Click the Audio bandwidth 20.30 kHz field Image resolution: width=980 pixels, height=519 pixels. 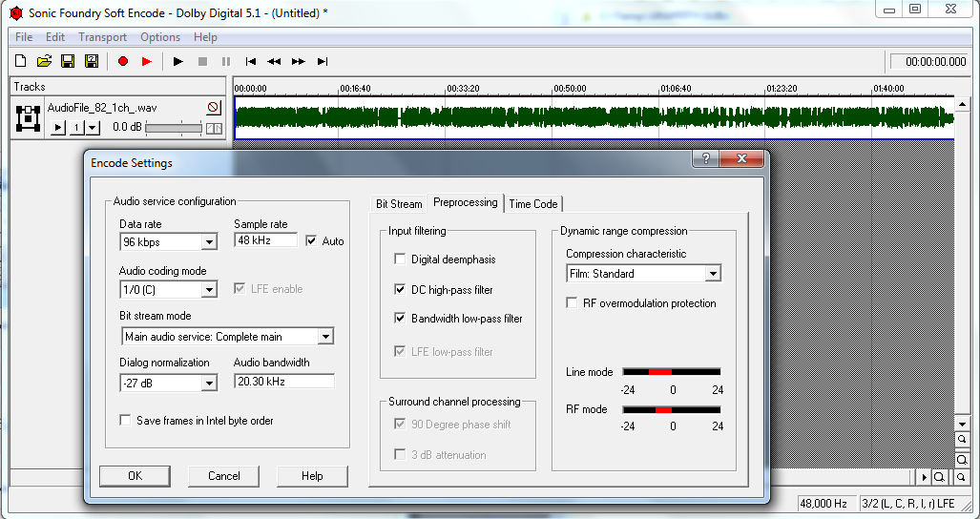click(x=284, y=381)
